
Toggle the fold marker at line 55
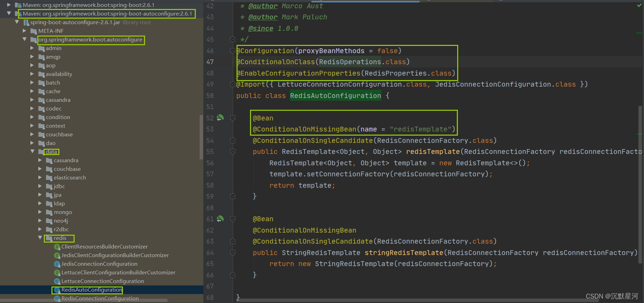tap(233, 151)
